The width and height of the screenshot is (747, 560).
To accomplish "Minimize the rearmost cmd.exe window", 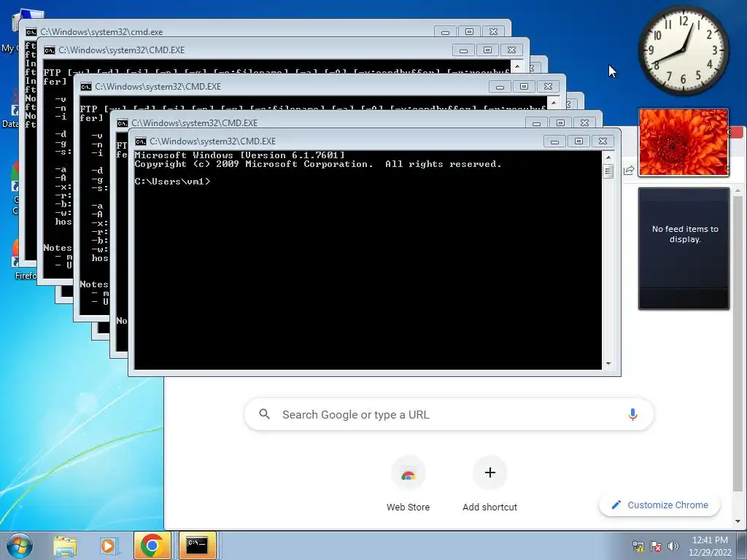I will pyautogui.click(x=445, y=32).
